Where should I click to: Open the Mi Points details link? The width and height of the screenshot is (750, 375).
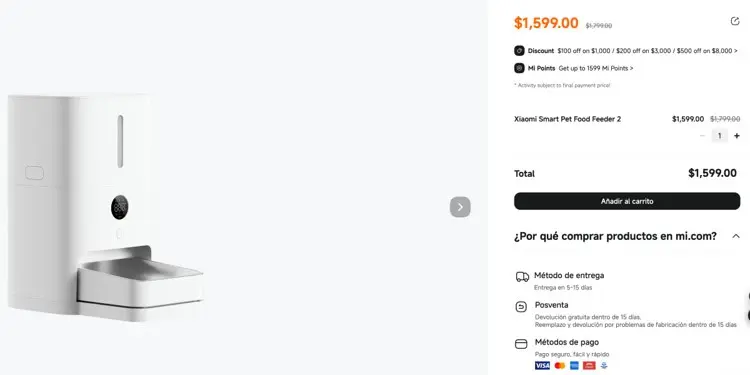[x=596, y=68]
